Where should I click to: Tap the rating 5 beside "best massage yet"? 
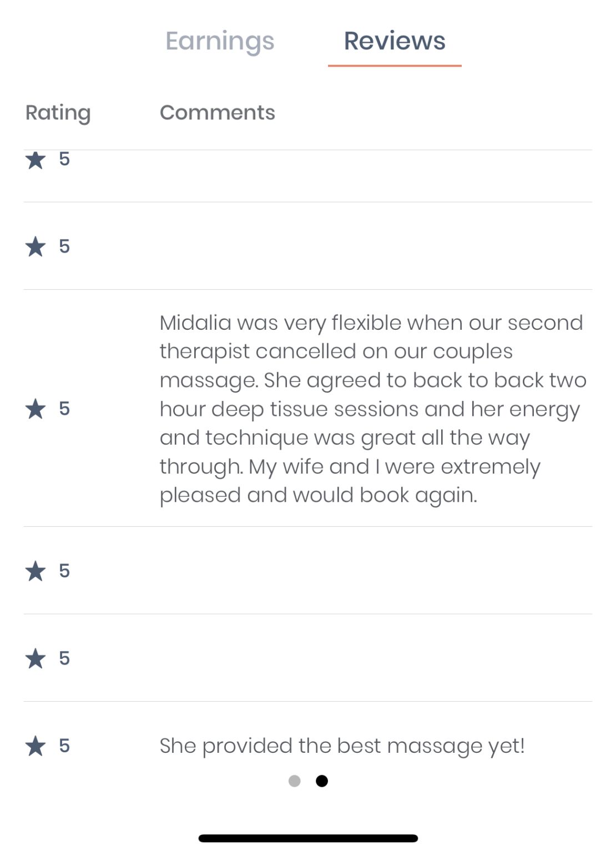pos(64,746)
